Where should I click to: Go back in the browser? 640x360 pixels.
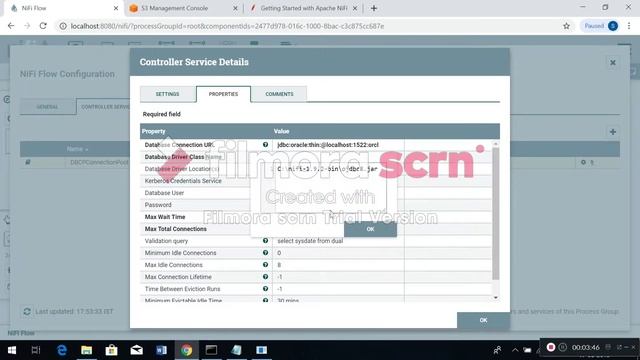coord(11,26)
